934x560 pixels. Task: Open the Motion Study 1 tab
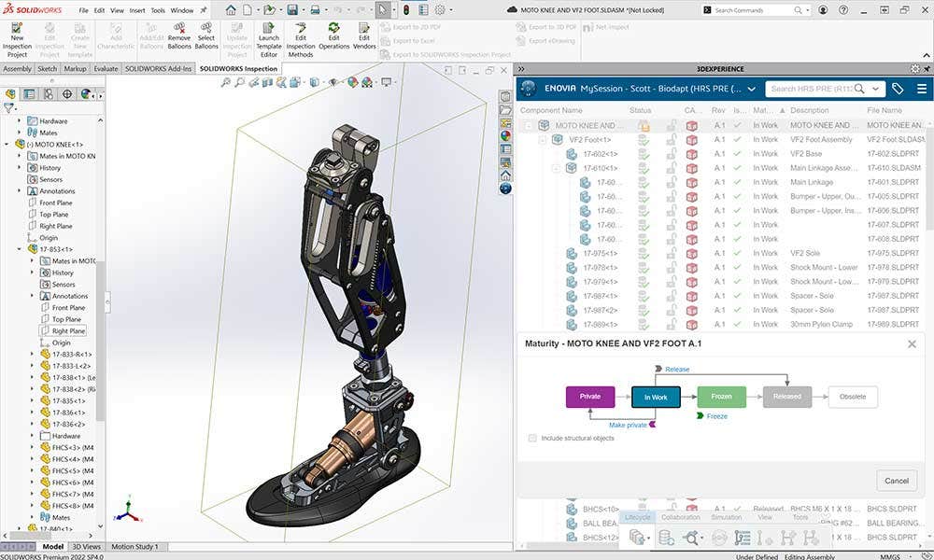tap(134, 547)
